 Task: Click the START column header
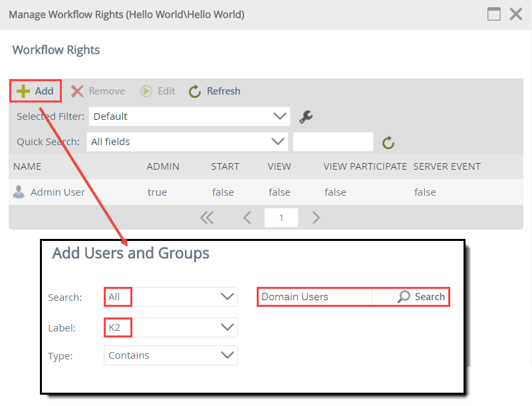pos(224,166)
